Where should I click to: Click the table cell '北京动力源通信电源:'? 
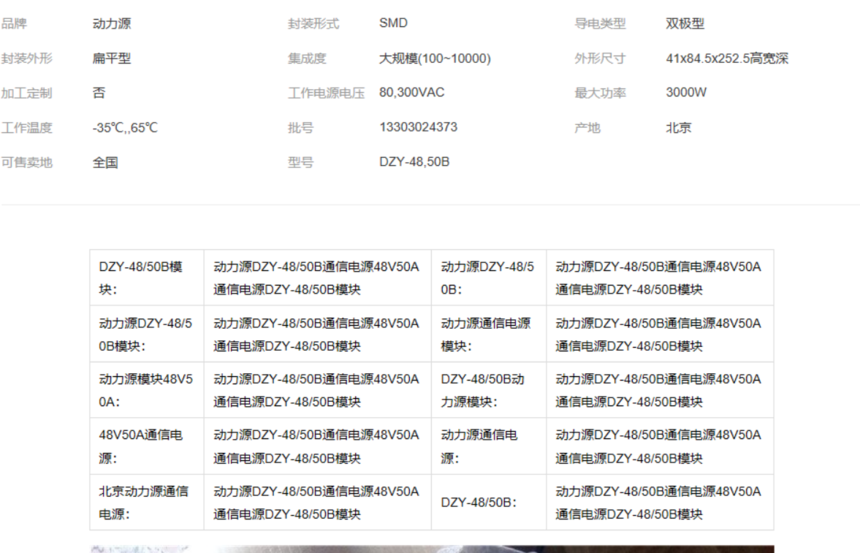click(x=147, y=503)
